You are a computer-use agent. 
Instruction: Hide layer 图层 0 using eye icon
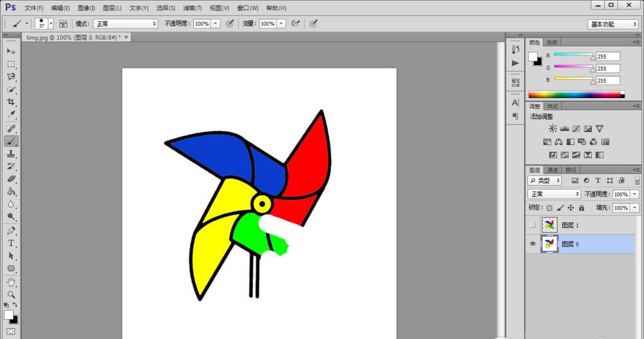pos(532,244)
